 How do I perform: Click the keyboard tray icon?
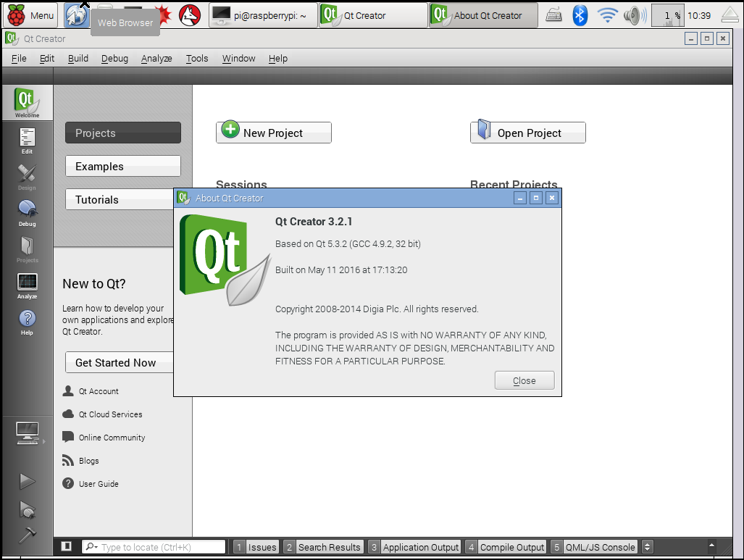(x=553, y=15)
